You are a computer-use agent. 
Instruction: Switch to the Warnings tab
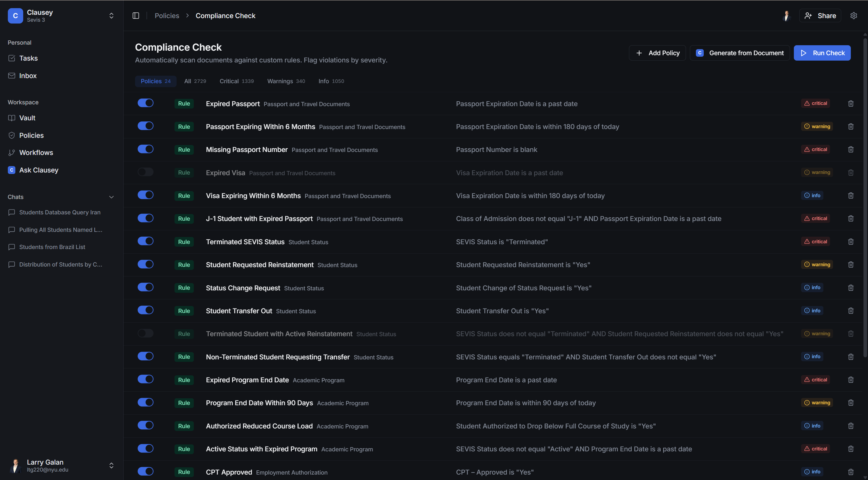click(286, 81)
